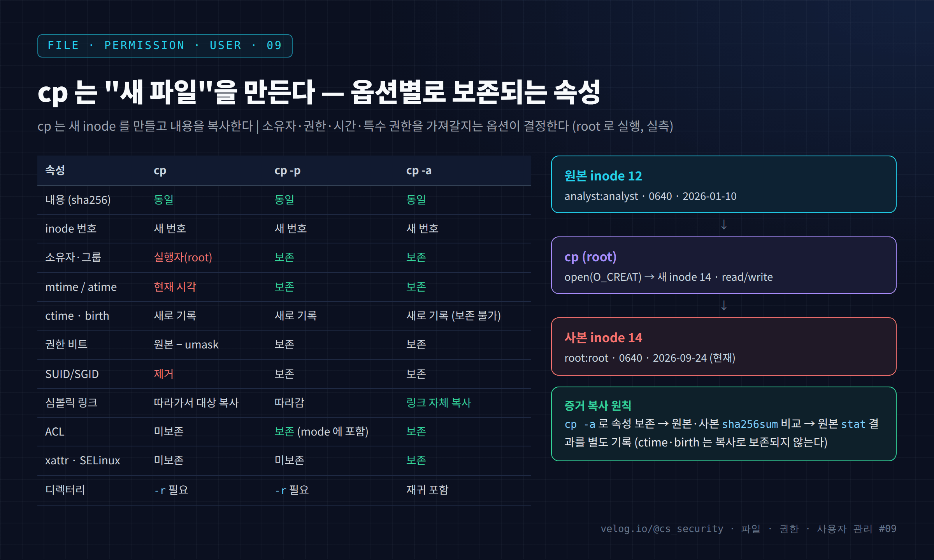934x560 pixels.
Task: Select the xattr · SELinux row label
Action: (83, 460)
